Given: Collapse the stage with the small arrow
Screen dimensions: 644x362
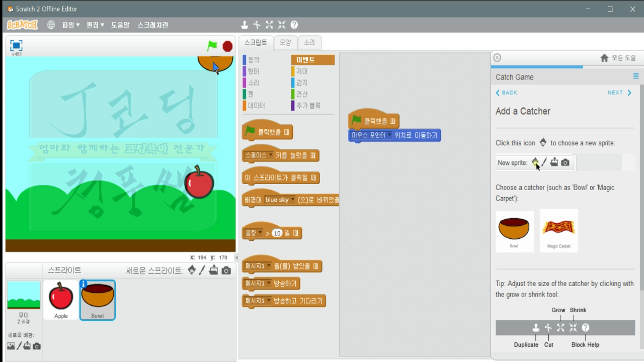Looking at the screenshot, I should coord(237,257).
